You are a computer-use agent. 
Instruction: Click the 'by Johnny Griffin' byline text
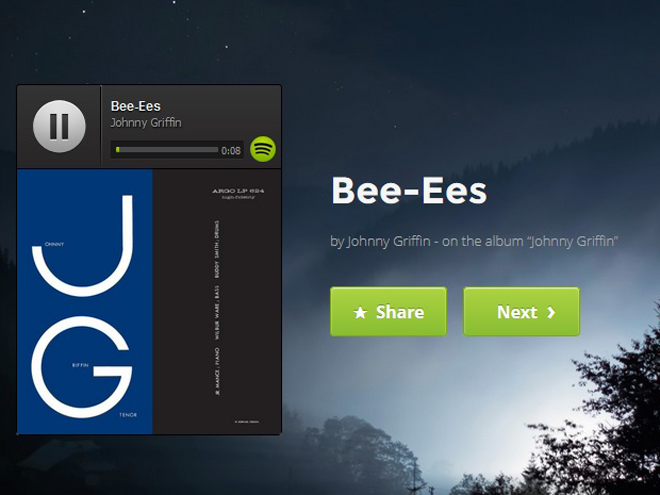coord(381,242)
